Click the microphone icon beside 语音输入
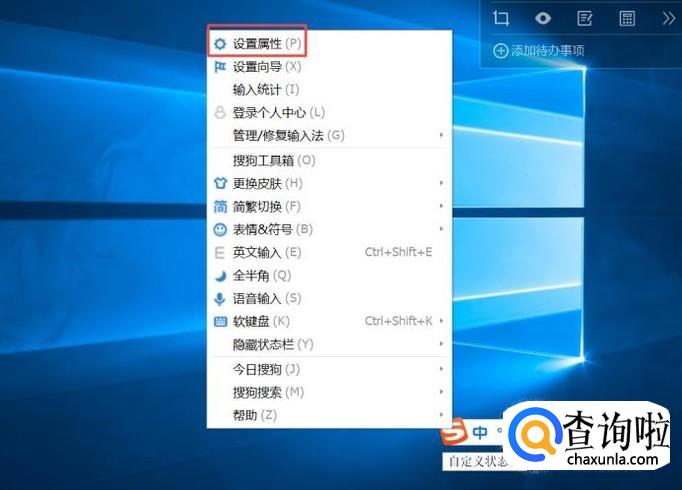The width and height of the screenshot is (682, 490). (x=220, y=299)
